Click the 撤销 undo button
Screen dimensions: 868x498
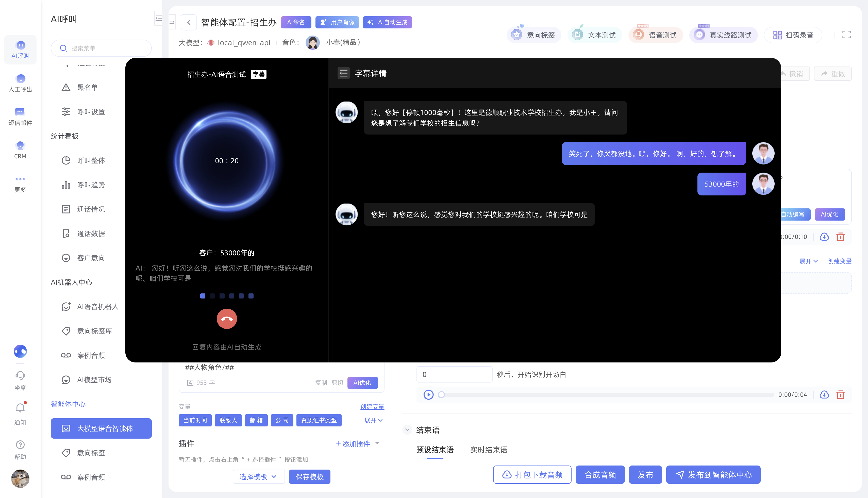click(x=795, y=74)
